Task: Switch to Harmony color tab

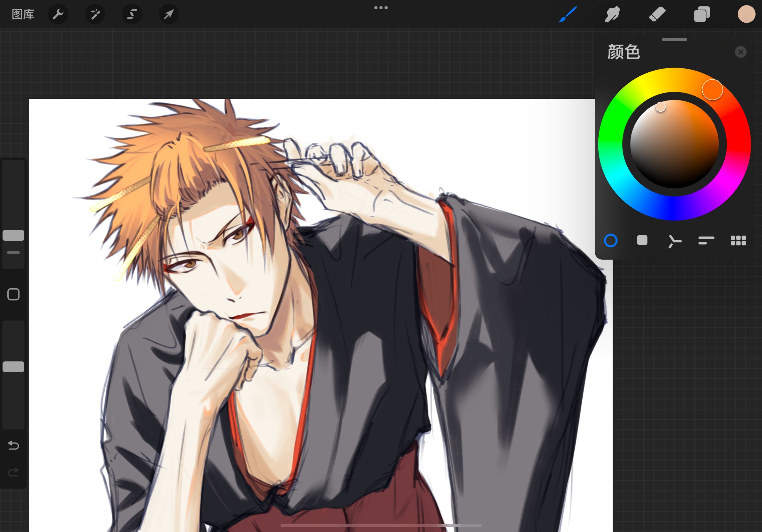Action: [674, 241]
